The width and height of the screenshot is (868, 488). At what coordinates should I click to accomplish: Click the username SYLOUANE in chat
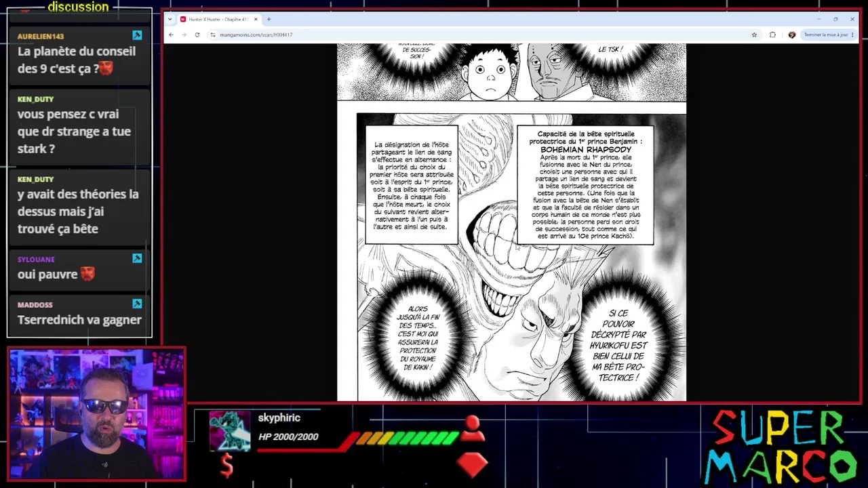click(36, 260)
